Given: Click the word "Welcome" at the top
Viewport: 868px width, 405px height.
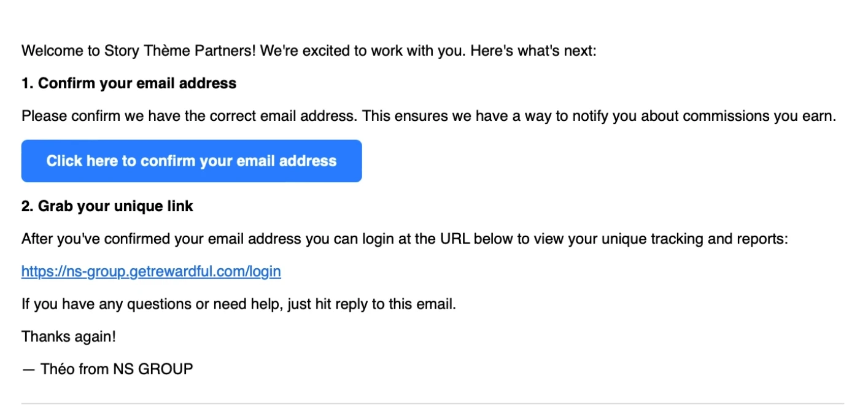Looking at the screenshot, I should (x=52, y=50).
